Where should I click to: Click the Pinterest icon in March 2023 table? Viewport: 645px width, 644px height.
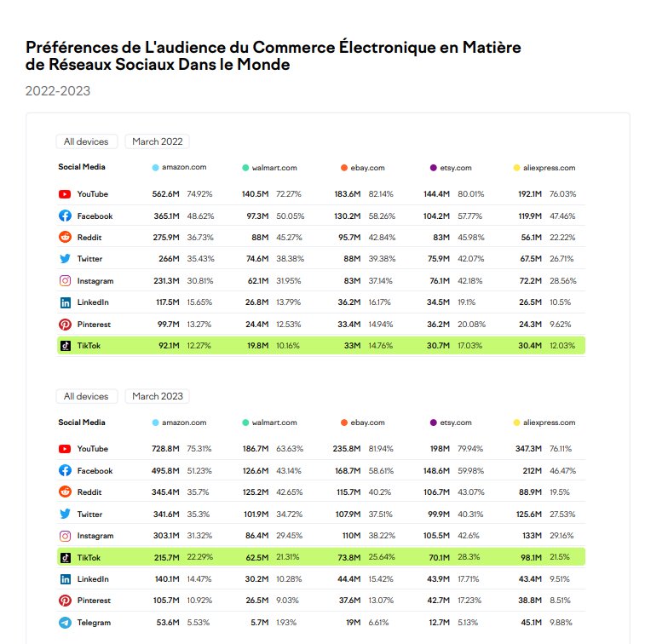[65, 601]
